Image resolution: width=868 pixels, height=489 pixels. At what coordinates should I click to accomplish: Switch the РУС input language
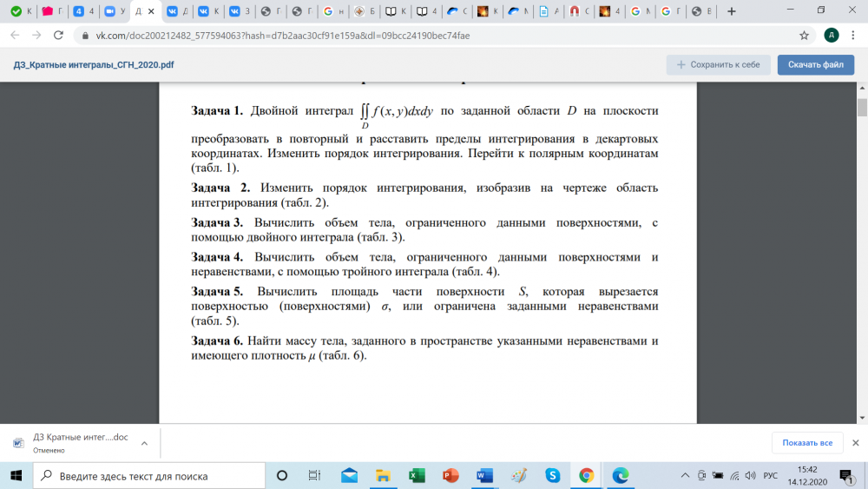[770, 476]
